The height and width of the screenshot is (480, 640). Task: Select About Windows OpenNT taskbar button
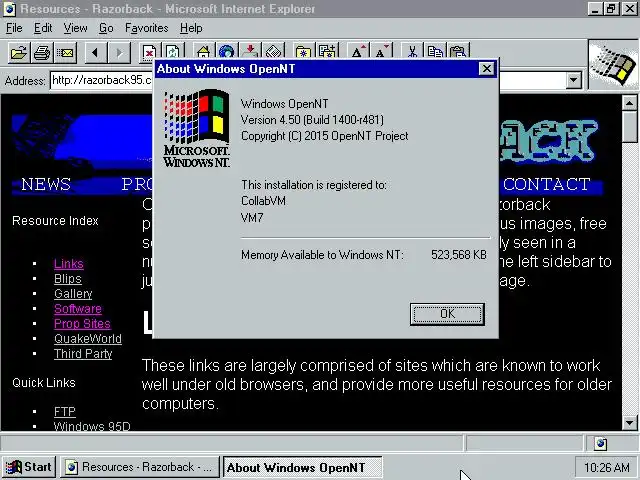point(302,467)
